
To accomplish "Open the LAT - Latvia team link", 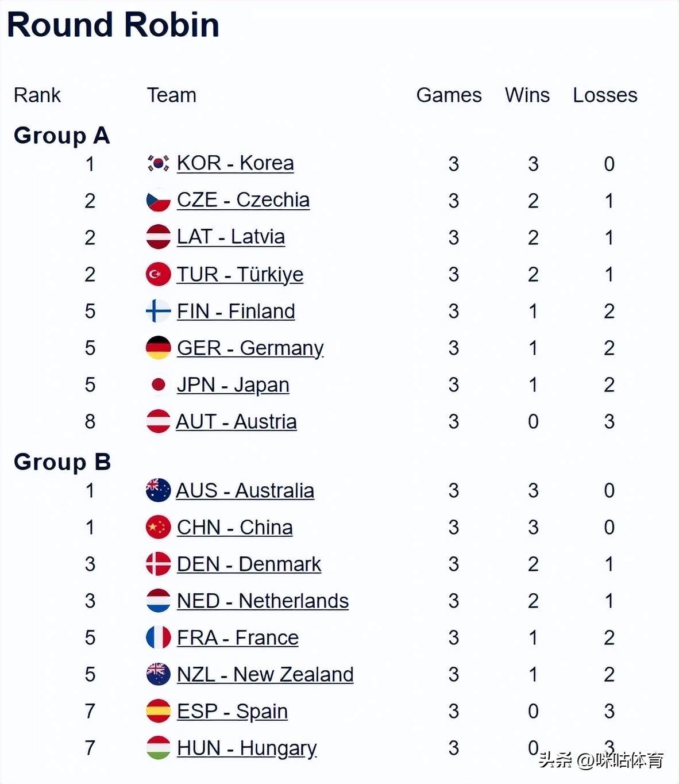I will [x=230, y=237].
